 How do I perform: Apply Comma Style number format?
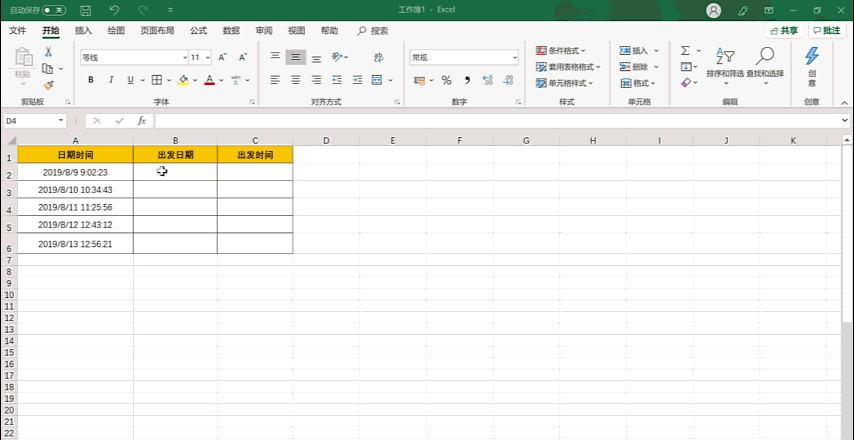[467, 81]
